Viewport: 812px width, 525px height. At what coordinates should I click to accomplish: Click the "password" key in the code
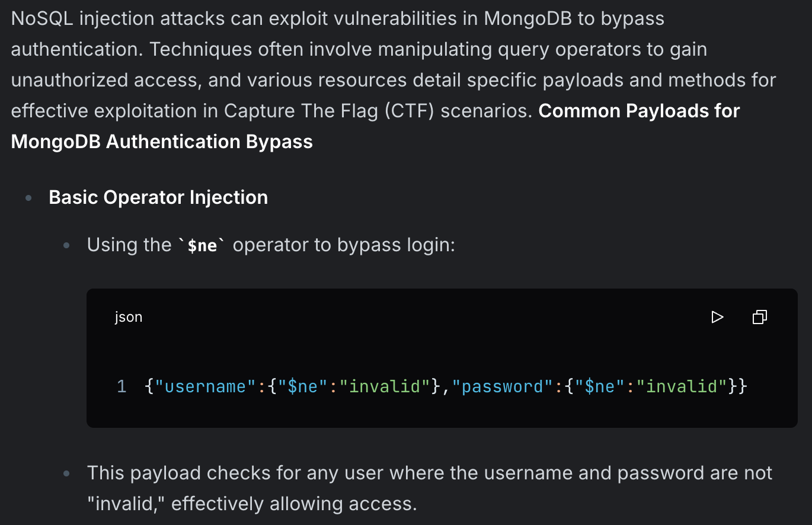point(504,387)
